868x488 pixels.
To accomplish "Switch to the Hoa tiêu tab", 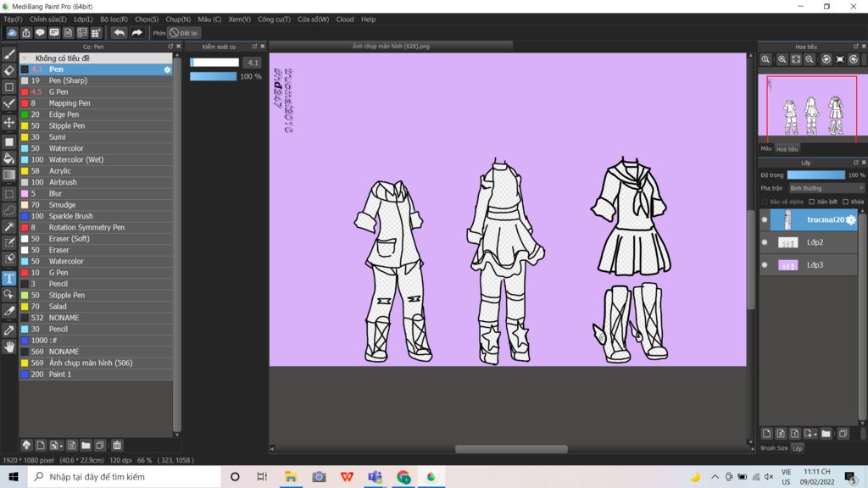I will (787, 149).
